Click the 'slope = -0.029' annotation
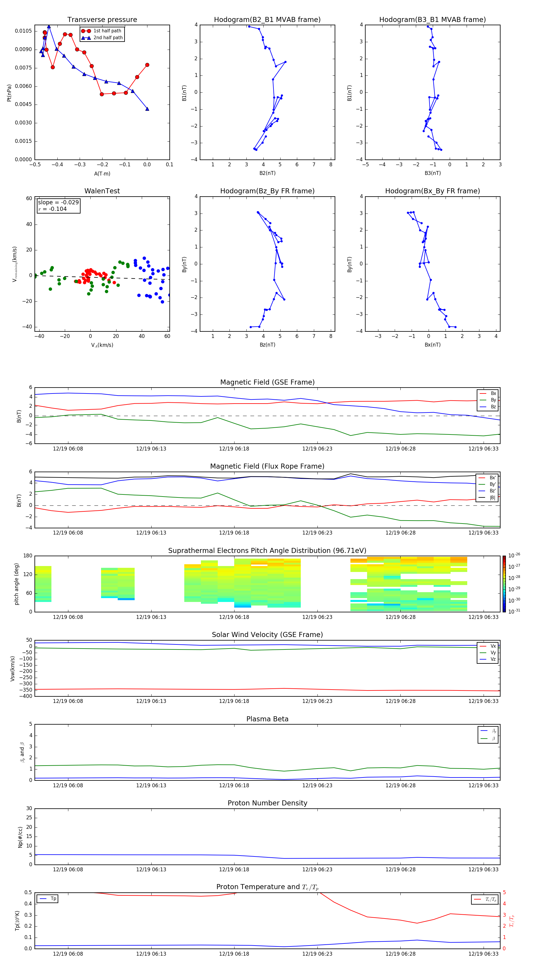Image resolution: width=535 pixels, height=980 pixels. [x=58, y=203]
